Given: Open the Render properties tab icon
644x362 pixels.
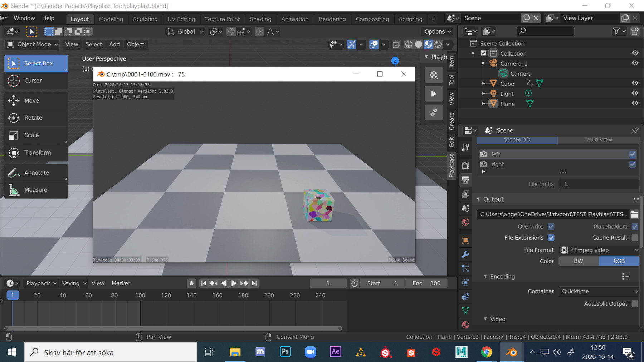Looking at the screenshot, I should (465, 165).
